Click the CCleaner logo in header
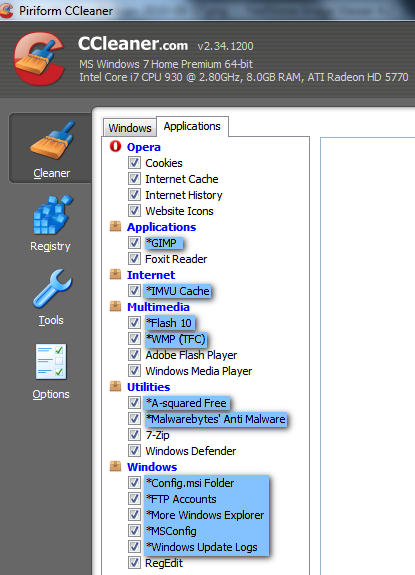The image size is (415, 575). (x=39, y=59)
